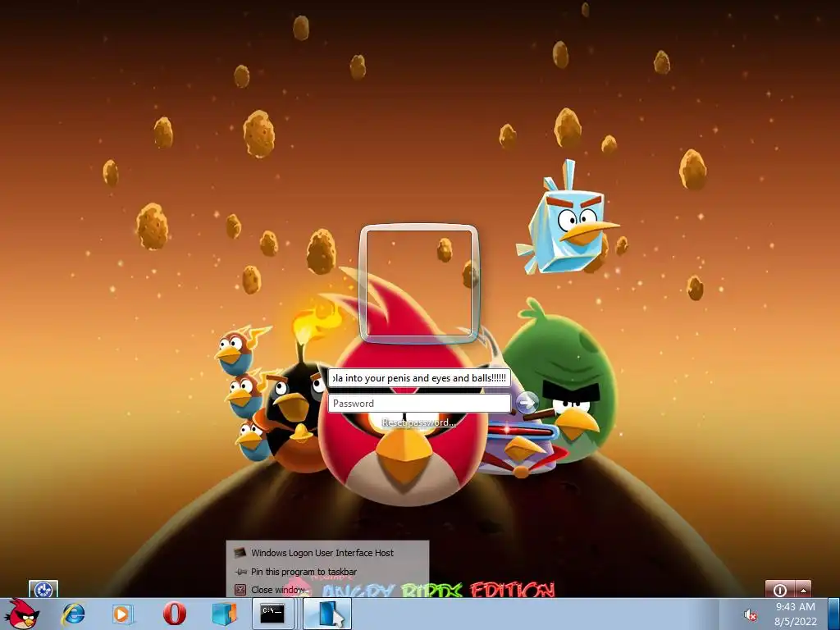Image resolution: width=840 pixels, height=630 pixels.
Task: Expand the shutdown options arrow
Action: coord(803,590)
